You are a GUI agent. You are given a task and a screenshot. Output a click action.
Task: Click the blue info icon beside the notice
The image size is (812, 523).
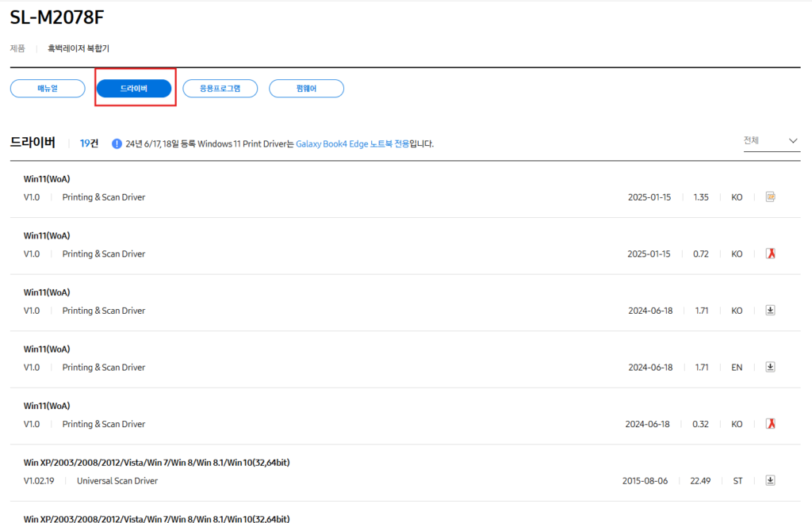pos(117,143)
